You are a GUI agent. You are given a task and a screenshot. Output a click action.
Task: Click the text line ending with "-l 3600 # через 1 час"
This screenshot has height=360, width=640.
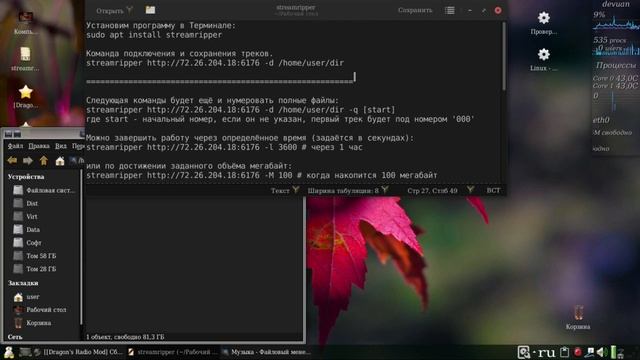(x=224, y=147)
